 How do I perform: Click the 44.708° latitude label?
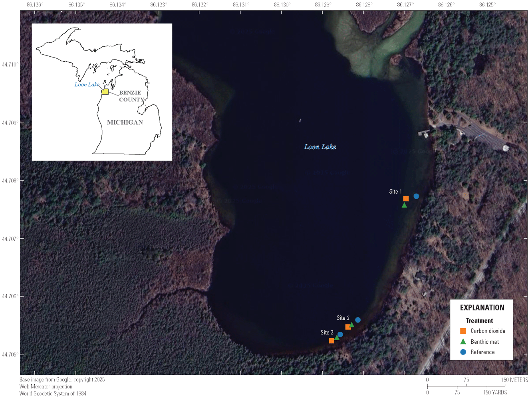point(10,180)
